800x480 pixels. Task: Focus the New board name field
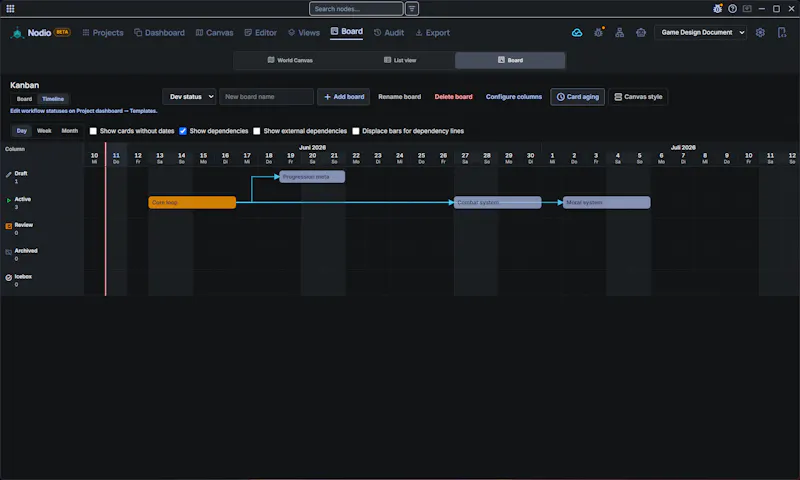266,97
